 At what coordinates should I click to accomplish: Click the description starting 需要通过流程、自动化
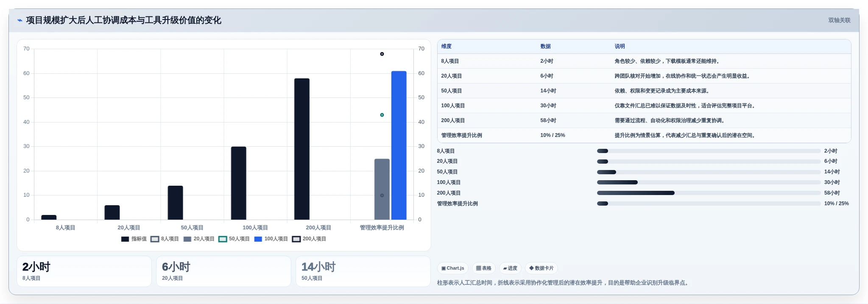[x=670, y=121]
